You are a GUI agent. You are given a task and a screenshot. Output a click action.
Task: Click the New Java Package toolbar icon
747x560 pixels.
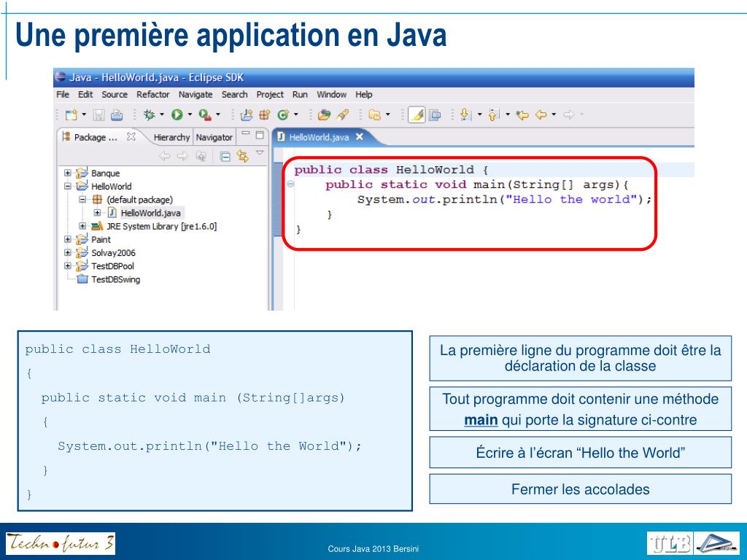(264, 114)
